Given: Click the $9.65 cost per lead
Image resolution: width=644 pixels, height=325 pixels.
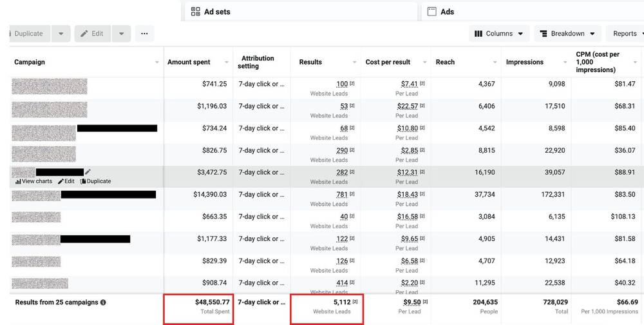Looking at the screenshot, I should (410, 239).
